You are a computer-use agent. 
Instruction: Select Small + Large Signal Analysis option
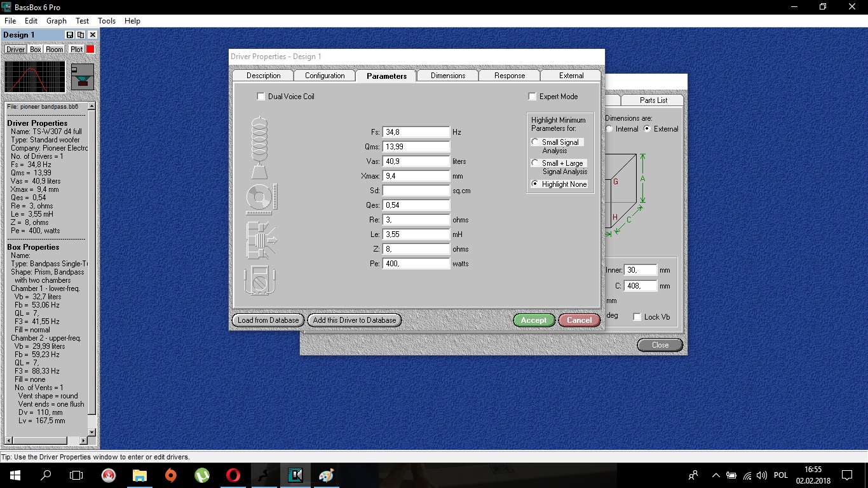(x=536, y=163)
